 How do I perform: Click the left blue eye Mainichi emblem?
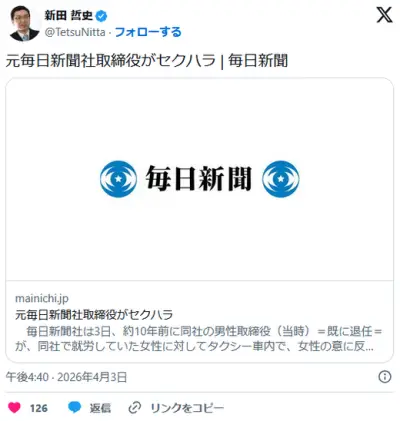(x=118, y=179)
